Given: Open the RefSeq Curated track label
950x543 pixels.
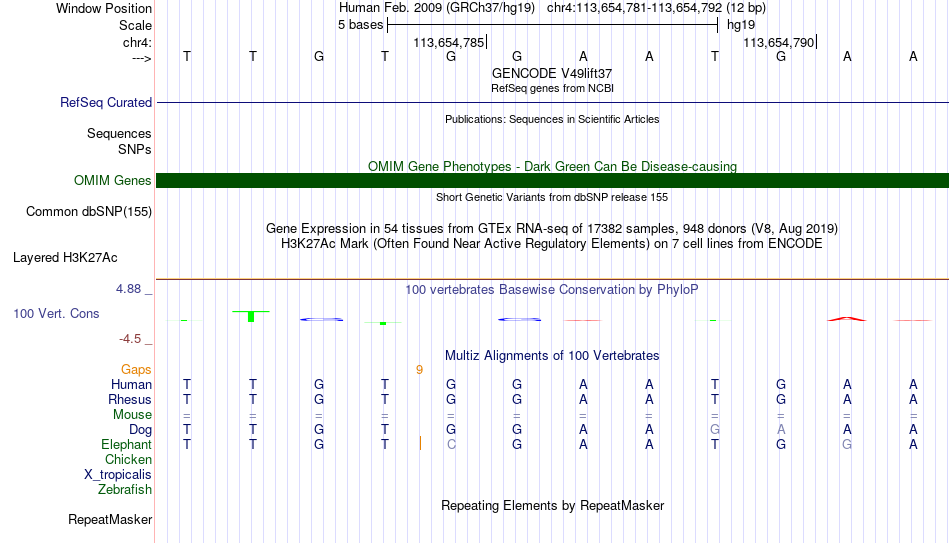Looking at the screenshot, I should 106,102.
